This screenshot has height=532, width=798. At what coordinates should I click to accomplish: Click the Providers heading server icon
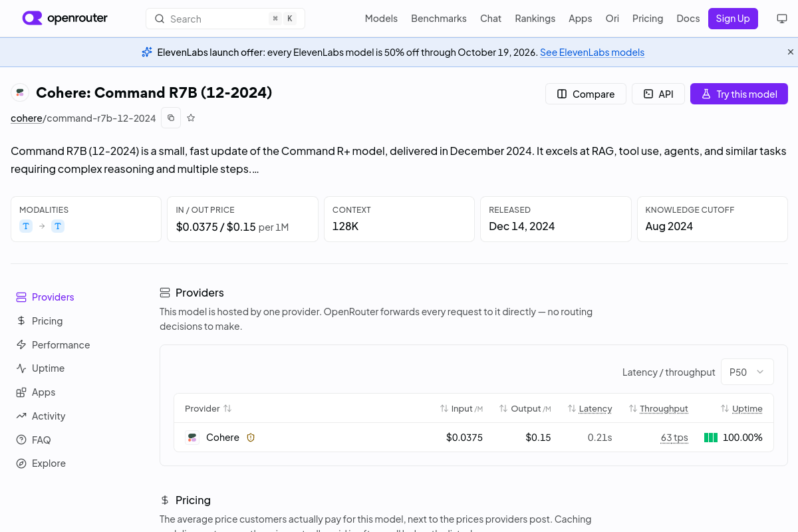pos(165,293)
